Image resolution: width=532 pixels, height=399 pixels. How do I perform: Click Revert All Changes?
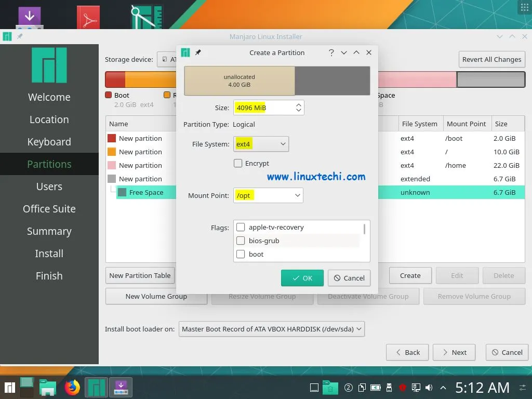pos(491,59)
